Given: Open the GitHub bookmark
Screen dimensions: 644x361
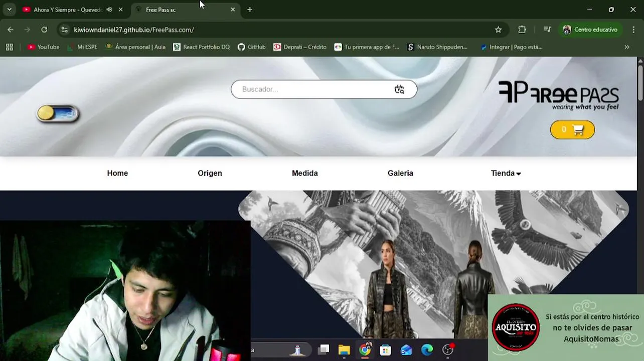Looking at the screenshot, I should [x=252, y=47].
